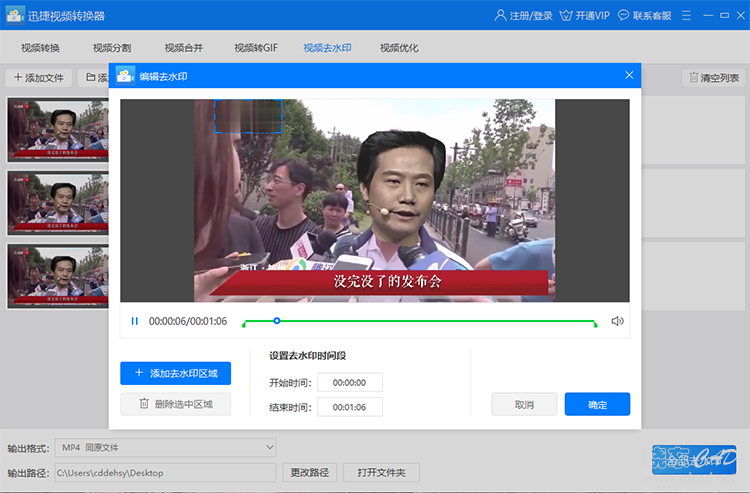
Task: Select the first video thumbnail in list
Action: click(58, 130)
